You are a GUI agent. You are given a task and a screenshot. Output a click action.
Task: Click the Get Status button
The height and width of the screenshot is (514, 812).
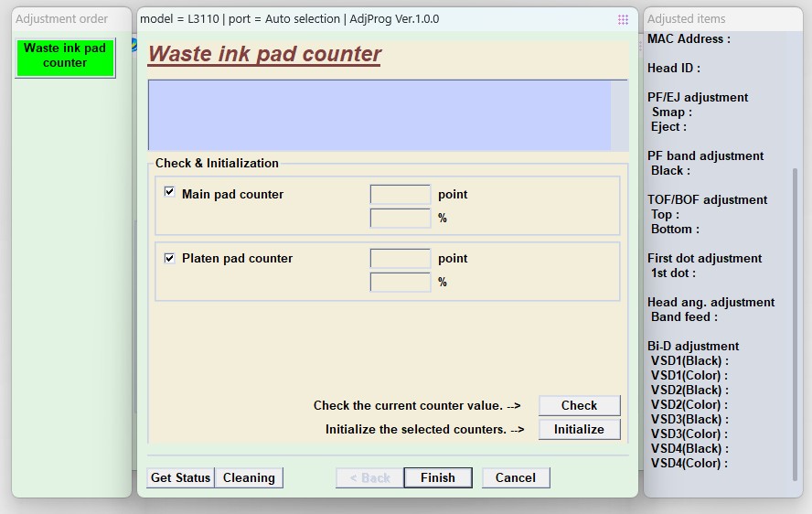[x=180, y=477]
